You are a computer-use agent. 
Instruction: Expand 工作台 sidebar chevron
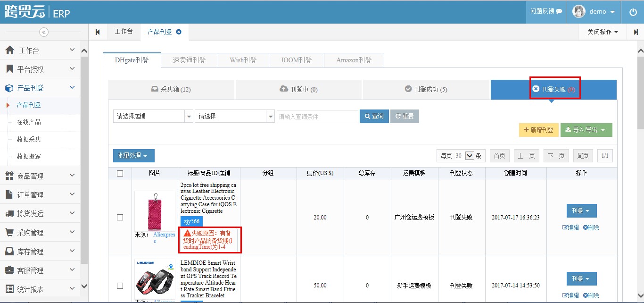[72, 50]
